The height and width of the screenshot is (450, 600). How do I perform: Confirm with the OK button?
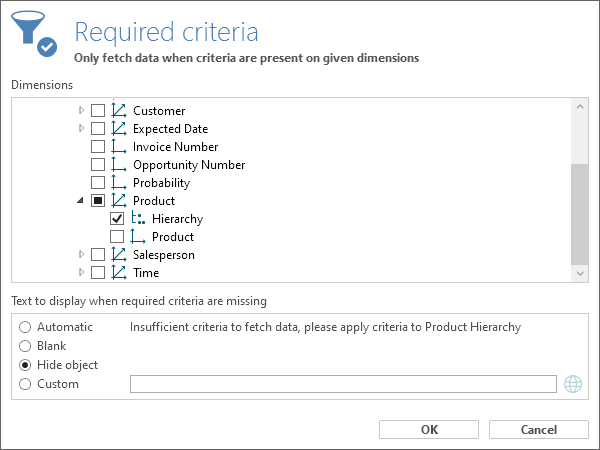(x=429, y=429)
